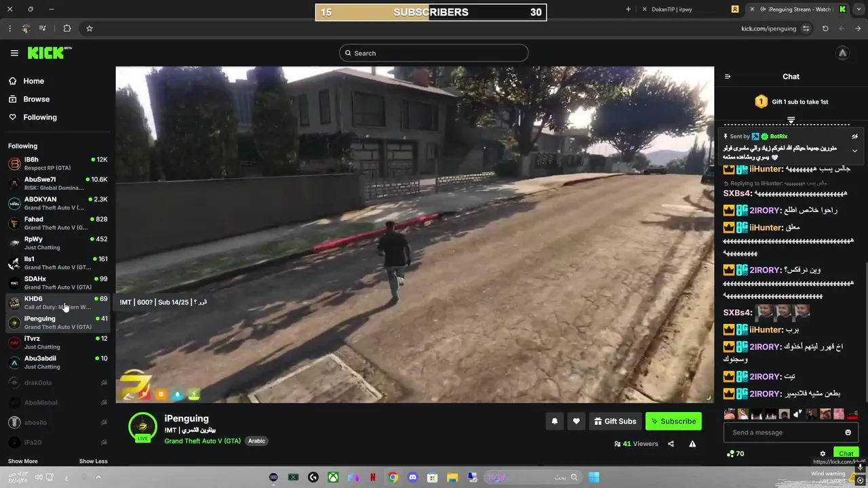
Task: Open Grand Theft Auto V category link
Action: (x=202, y=441)
